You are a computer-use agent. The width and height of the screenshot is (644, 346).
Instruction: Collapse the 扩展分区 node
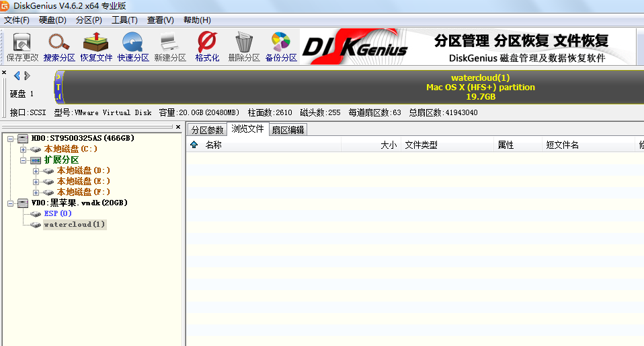23,160
